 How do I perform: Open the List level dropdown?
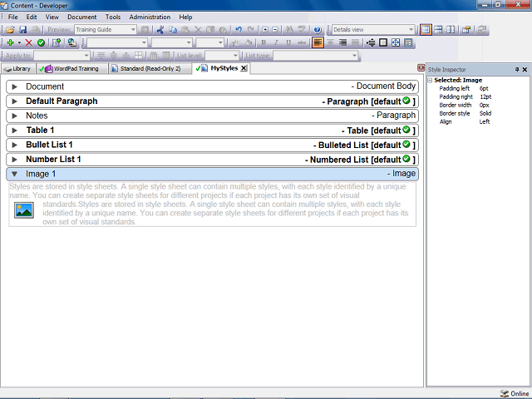(x=235, y=56)
